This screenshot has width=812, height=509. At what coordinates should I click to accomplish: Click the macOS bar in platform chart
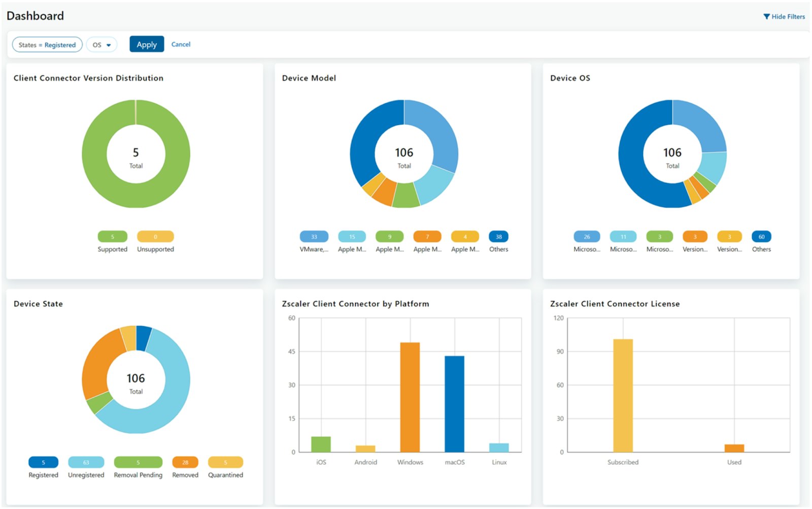coord(454,404)
